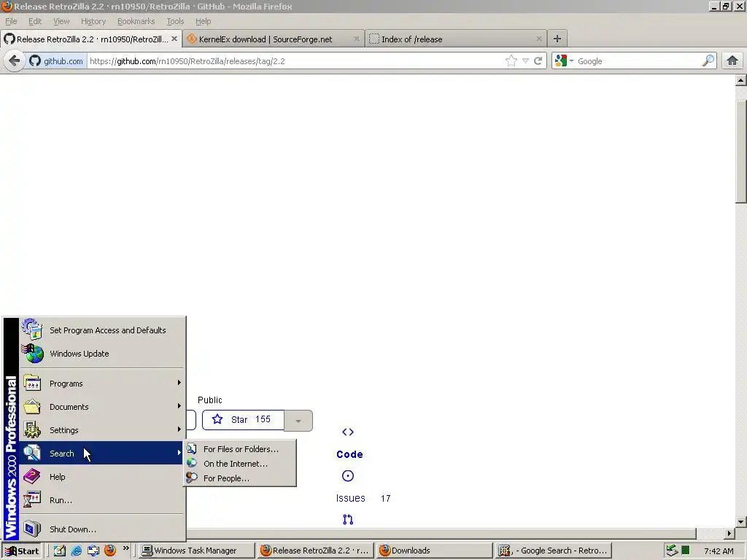This screenshot has width=747, height=560.
Task: Open the Firefox Edit menu
Action: tap(35, 21)
